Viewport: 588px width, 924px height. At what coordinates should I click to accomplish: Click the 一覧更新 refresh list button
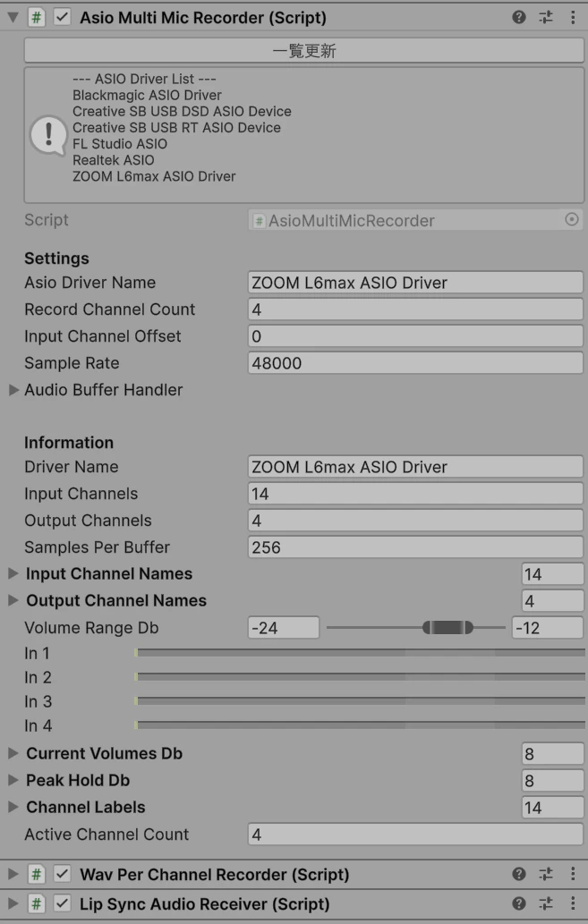click(303, 51)
